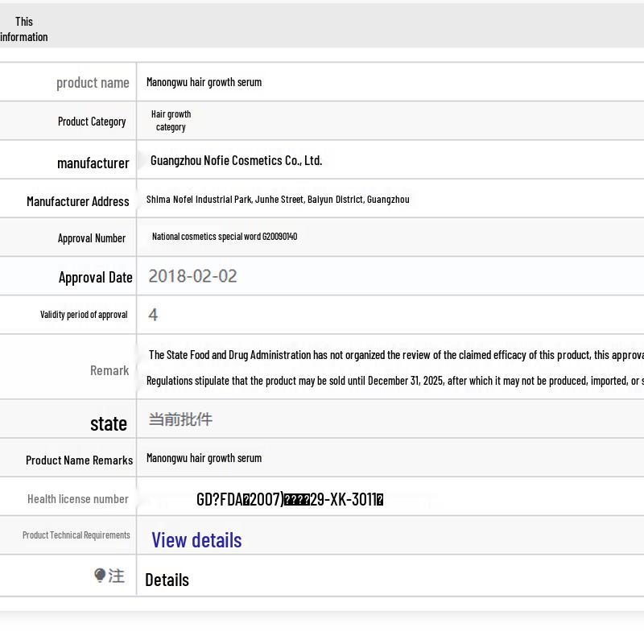The image size is (644, 644).
Task: Click the health license number GD?FDA value
Action: pos(290,499)
